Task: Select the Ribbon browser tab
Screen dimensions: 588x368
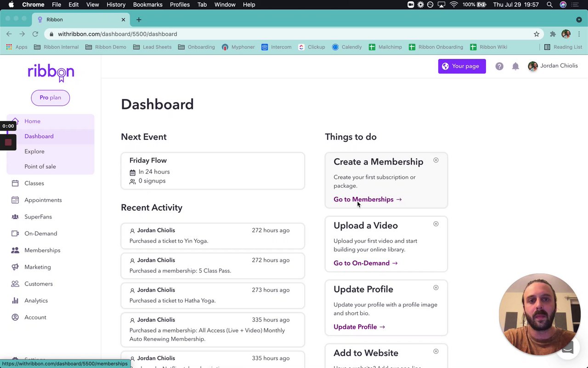Action: [80, 20]
